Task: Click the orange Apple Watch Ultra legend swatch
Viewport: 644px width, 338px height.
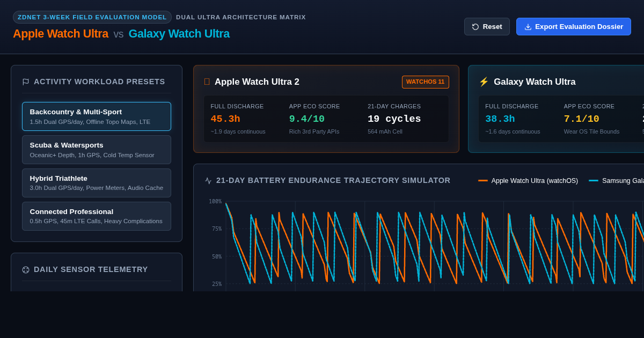Action: (483, 181)
